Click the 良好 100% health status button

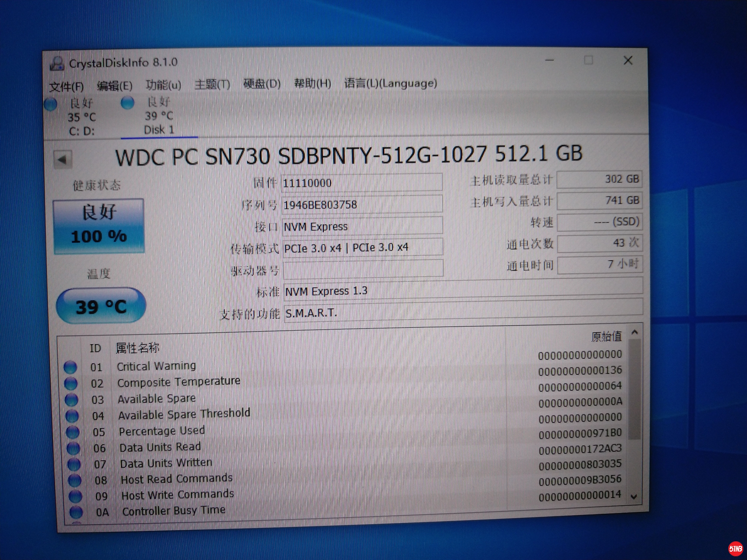pyautogui.click(x=99, y=226)
